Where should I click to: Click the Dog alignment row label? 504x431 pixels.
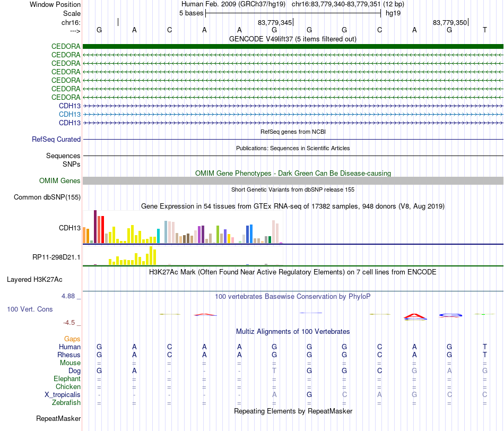[x=74, y=371]
